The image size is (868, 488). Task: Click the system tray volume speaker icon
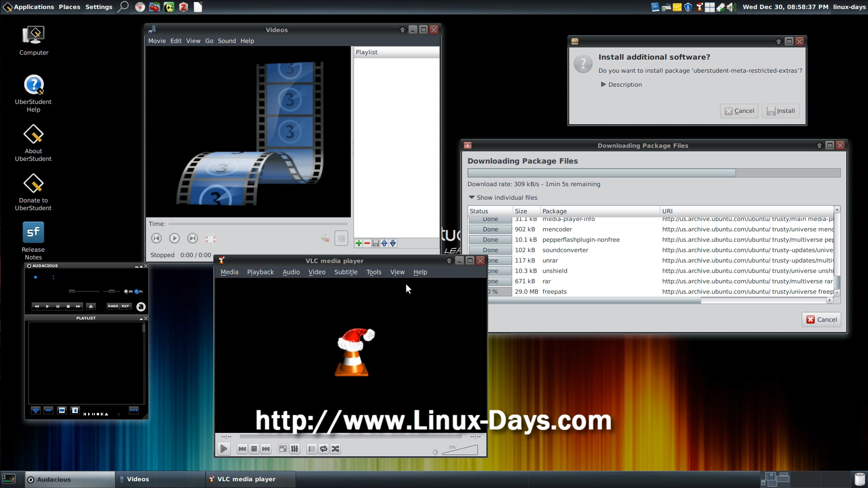click(x=731, y=7)
